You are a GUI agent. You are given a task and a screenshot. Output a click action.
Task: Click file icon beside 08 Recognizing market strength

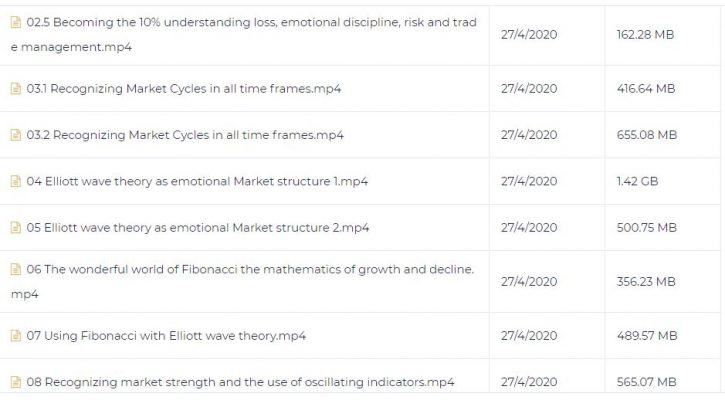pos(16,382)
